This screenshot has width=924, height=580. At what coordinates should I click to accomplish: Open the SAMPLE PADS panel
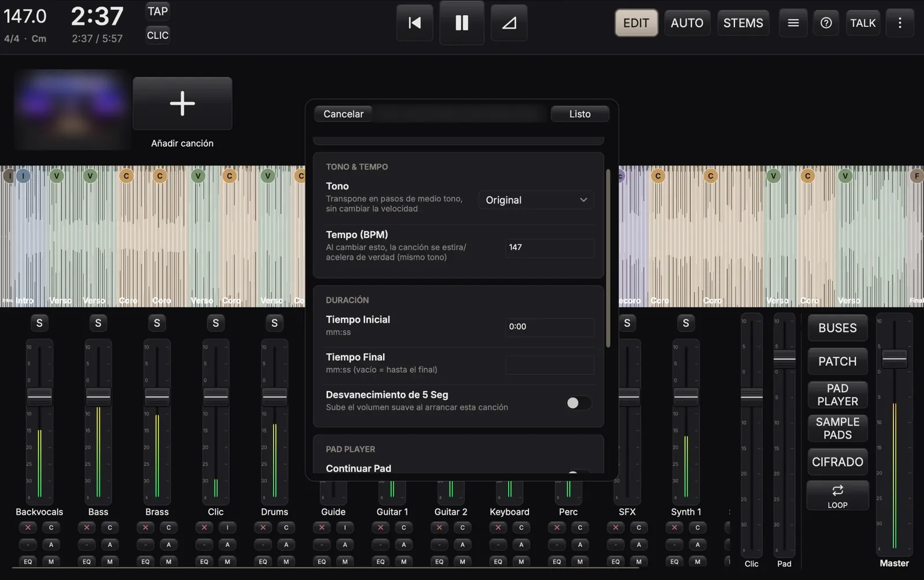(837, 428)
